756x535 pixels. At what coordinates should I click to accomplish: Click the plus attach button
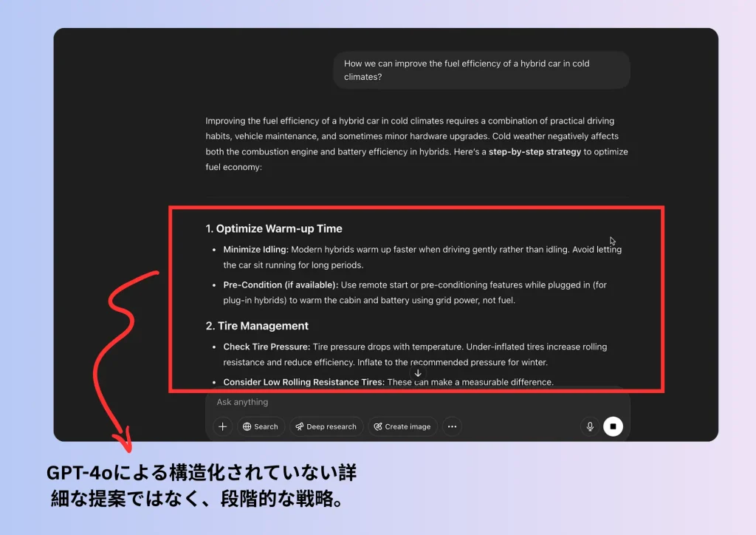pyautogui.click(x=223, y=426)
